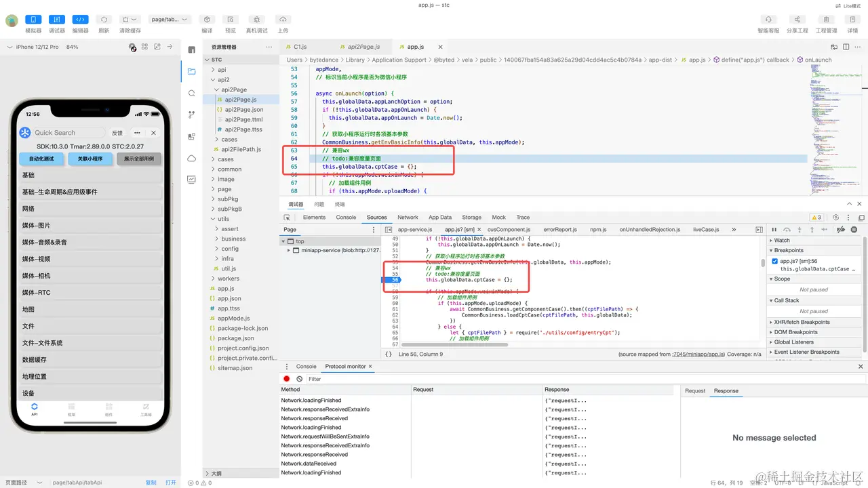The image size is (868, 488).
Task: Click the Protocol monitor record button
Action: (287, 379)
